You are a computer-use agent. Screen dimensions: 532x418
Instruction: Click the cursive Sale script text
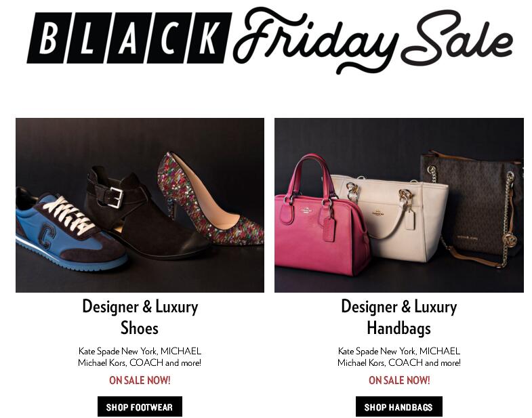pyautogui.click(x=457, y=35)
